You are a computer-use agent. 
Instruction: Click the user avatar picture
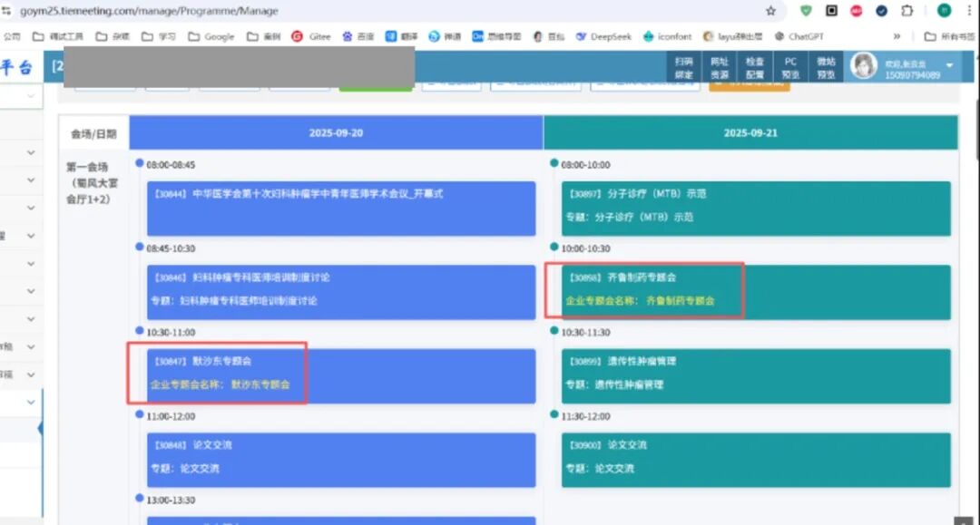click(863, 66)
